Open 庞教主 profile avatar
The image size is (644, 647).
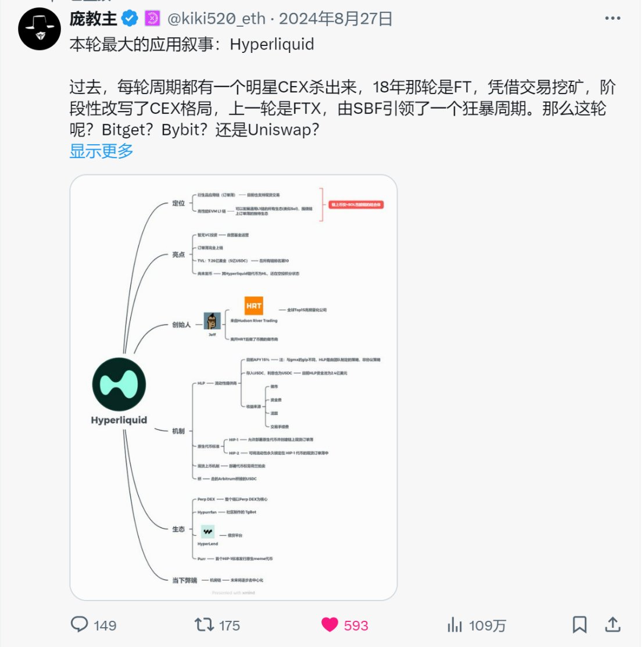40,29
